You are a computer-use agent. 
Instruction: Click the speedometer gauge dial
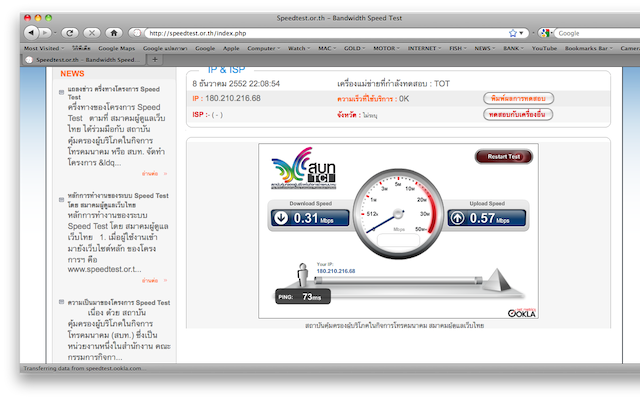click(398, 213)
